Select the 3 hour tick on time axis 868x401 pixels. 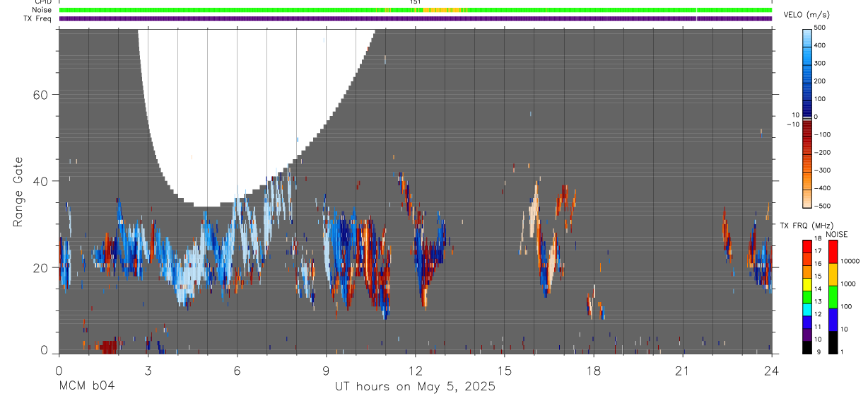pos(148,370)
